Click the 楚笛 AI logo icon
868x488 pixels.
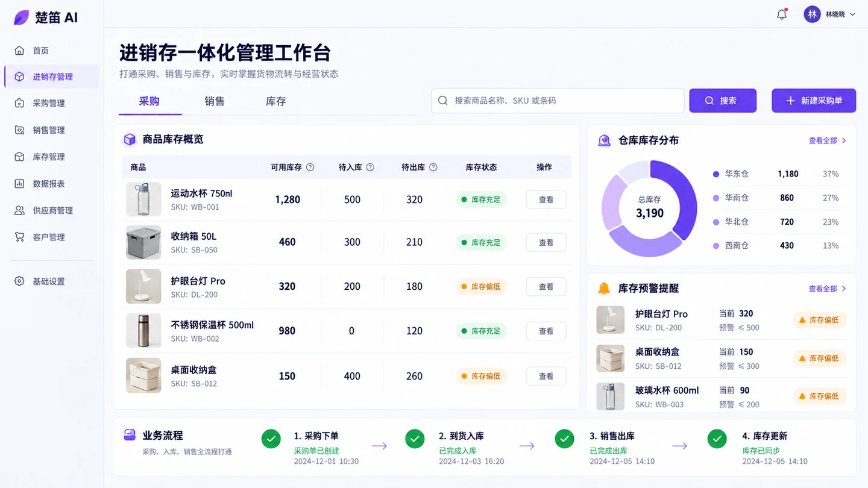click(x=21, y=17)
